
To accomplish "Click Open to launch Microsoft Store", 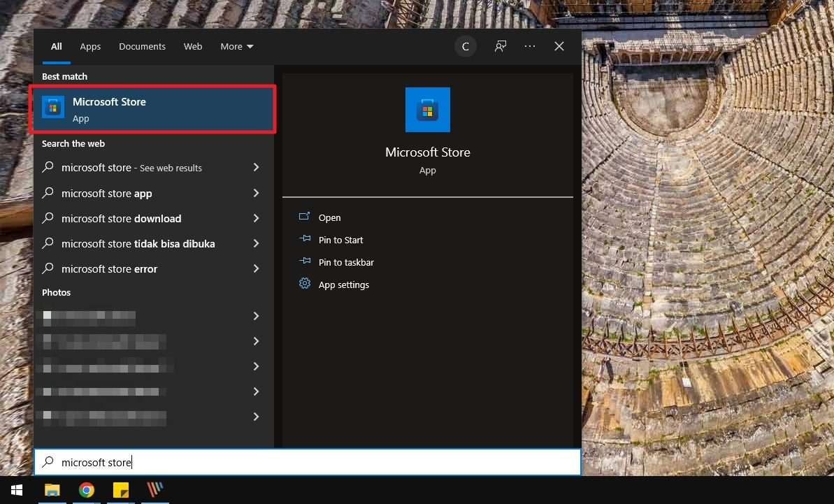I will coord(329,217).
